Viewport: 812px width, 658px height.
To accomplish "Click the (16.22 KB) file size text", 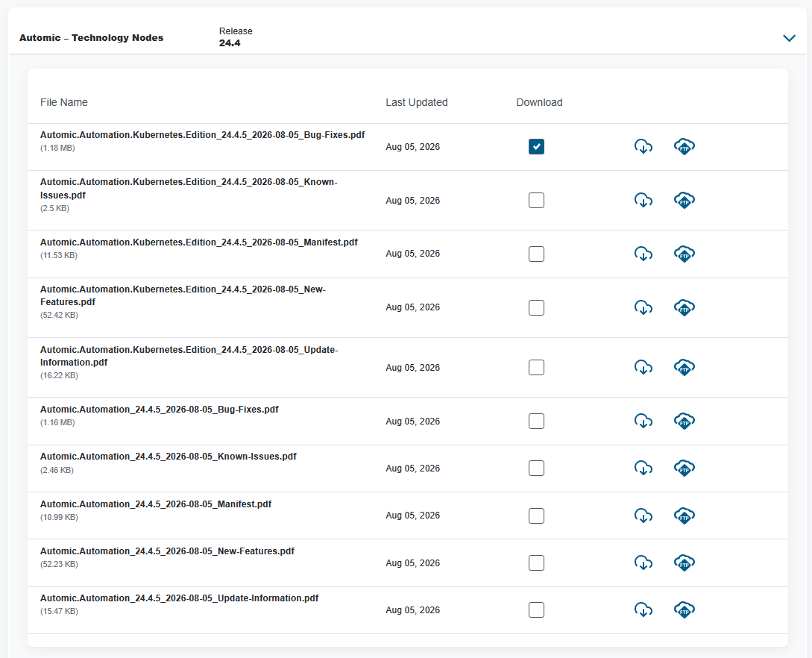I will tap(59, 376).
